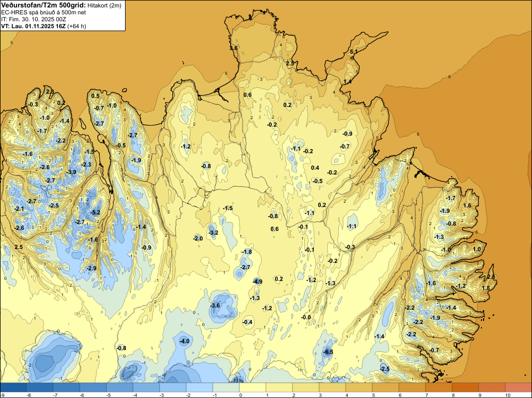This screenshot has width=532, height=398.
Task: Click the '-1.8' temperature value
Action: pyautogui.click(x=247, y=252)
